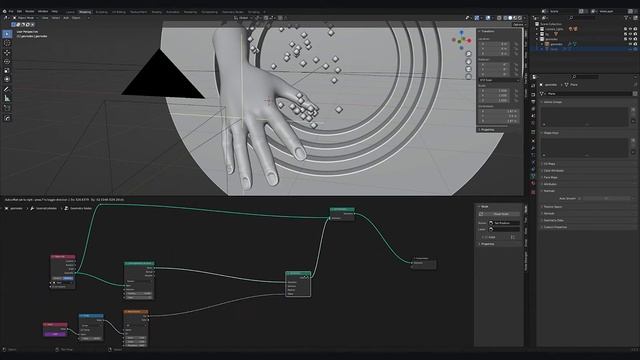Collapse the Transform panel in sidebar
The width and height of the screenshot is (640, 360).
487,31
